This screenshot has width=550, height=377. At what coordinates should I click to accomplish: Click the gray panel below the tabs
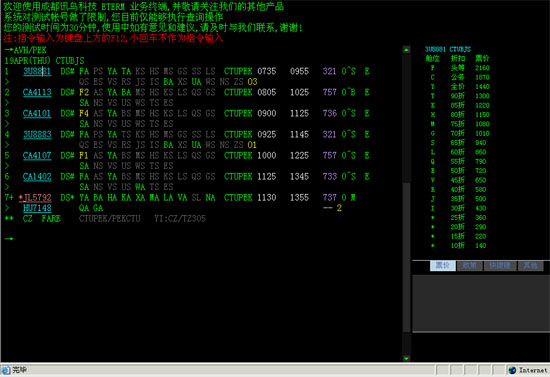tap(481, 302)
